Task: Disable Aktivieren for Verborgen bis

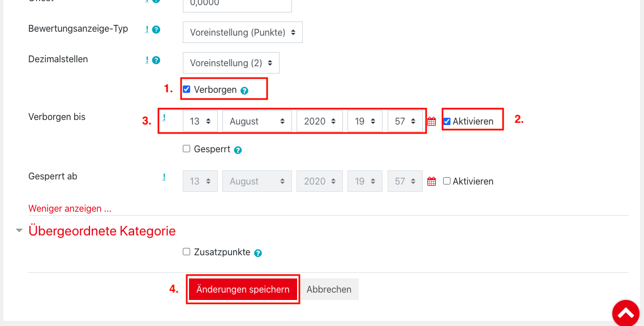Action: coord(447,121)
